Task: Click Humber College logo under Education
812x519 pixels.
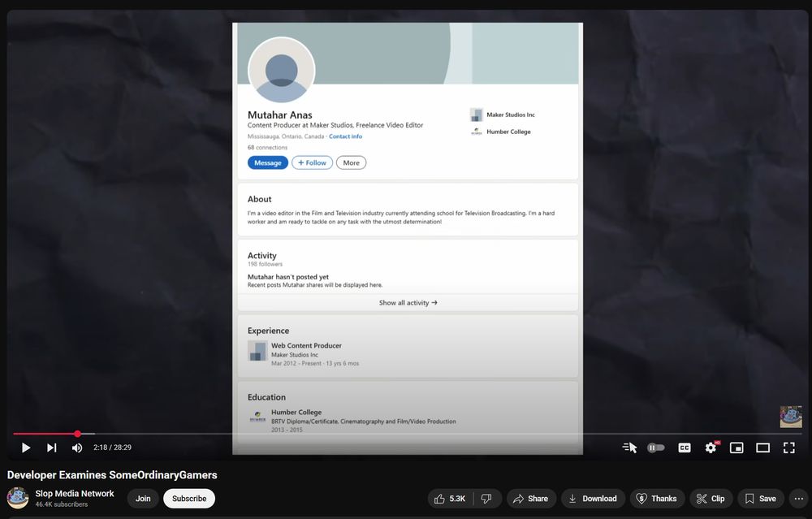Action: [x=257, y=417]
